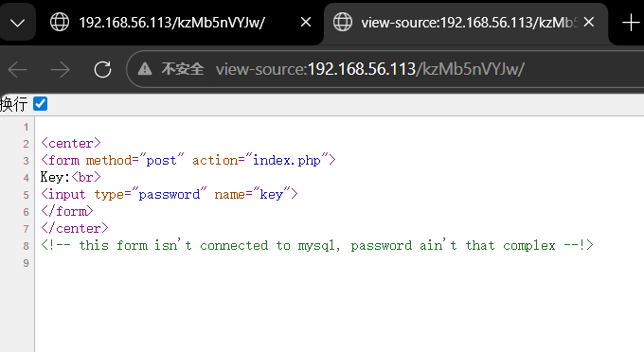Reload the current page

coord(102,69)
